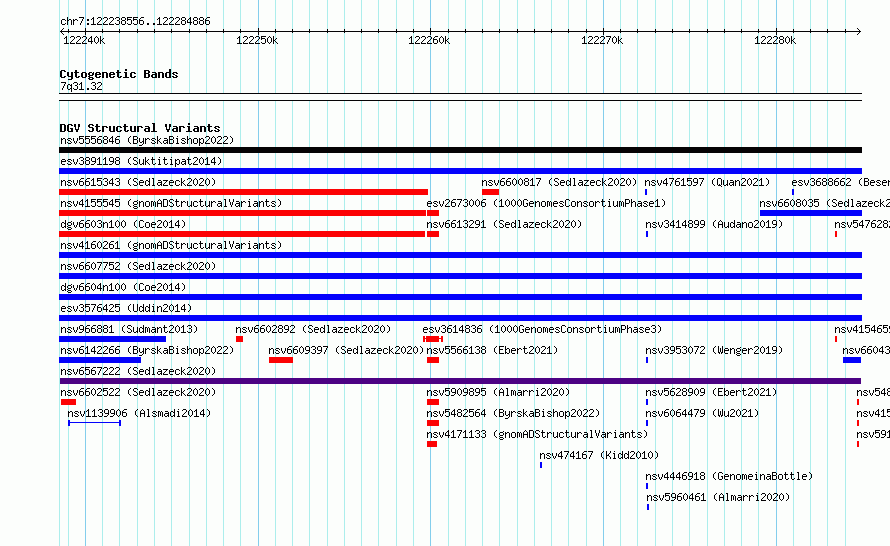
Task: Open nsv4171133 (gnomADStructuralVariants) label
Action: [x=537, y=434]
